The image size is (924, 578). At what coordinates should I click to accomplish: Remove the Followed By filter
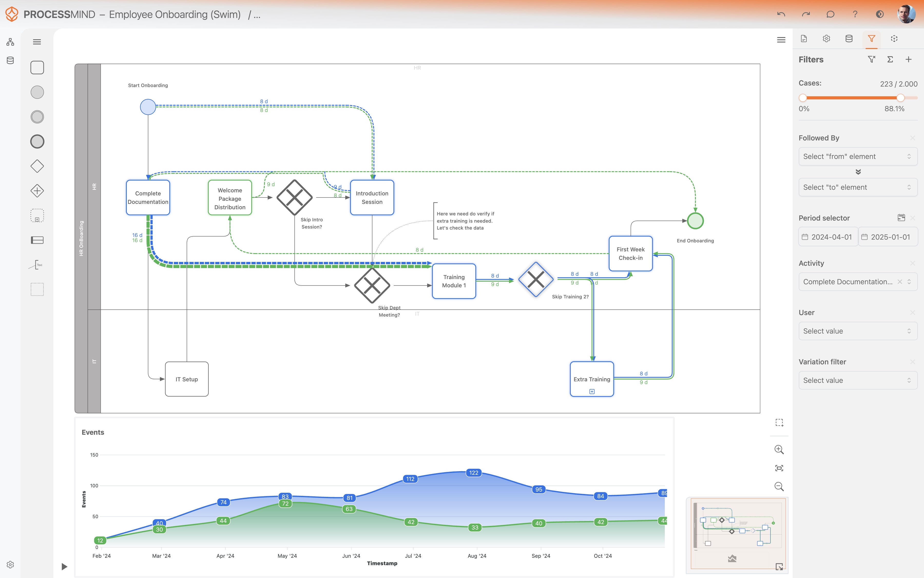coord(912,138)
